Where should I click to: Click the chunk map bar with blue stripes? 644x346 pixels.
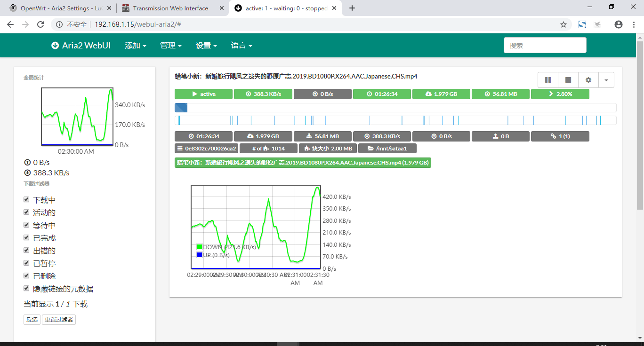pos(395,120)
